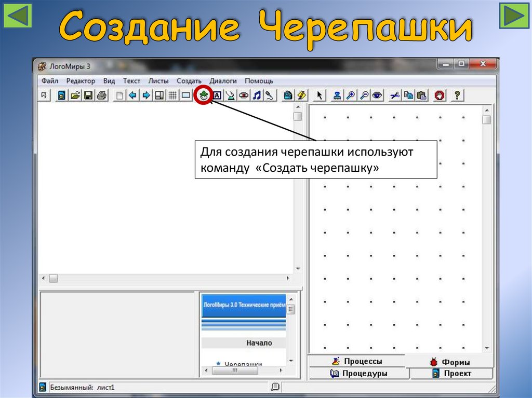Click the shapes panel scrollbar up arrow
This screenshot has height=398, width=532.
(487, 110)
